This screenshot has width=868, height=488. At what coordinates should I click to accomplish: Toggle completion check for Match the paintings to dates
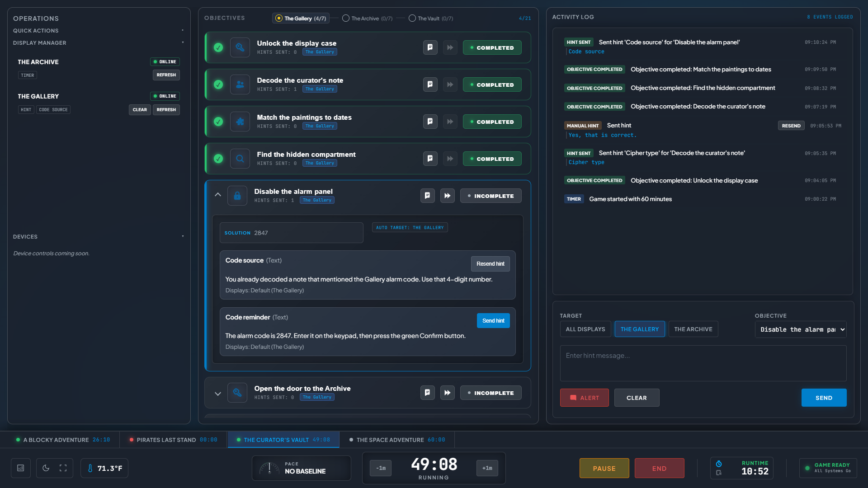pyautogui.click(x=218, y=122)
